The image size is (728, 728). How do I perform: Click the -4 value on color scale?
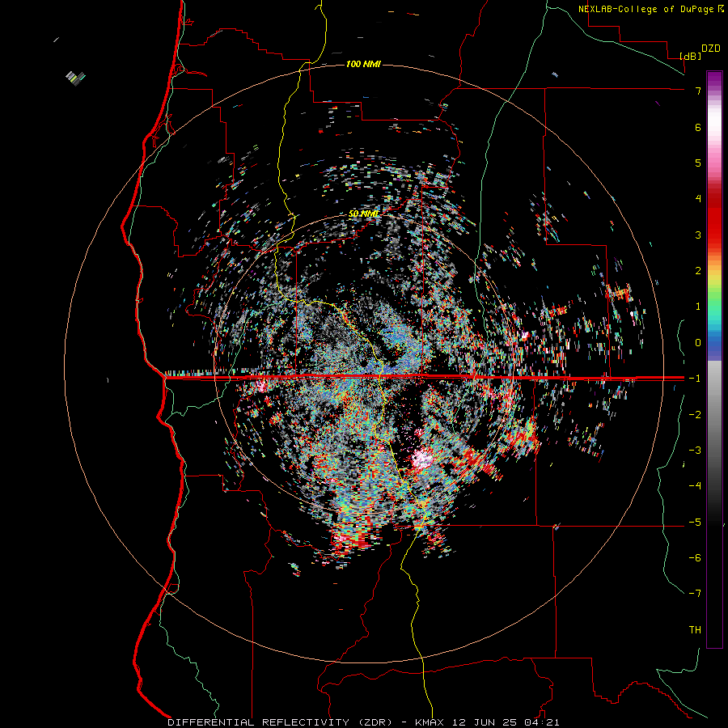695,486
